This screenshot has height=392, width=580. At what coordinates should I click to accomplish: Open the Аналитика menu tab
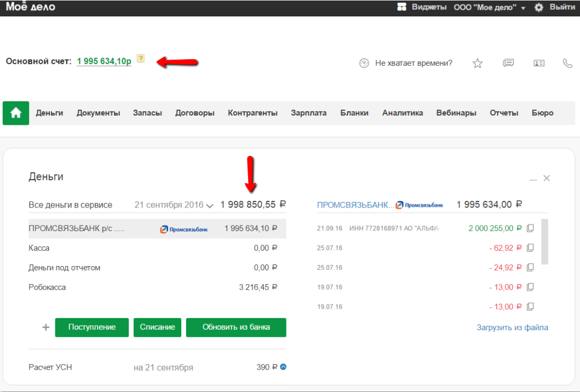tap(403, 113)
